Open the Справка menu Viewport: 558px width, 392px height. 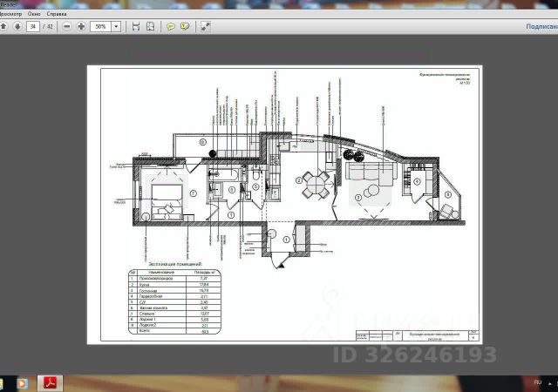coord(57,14)
